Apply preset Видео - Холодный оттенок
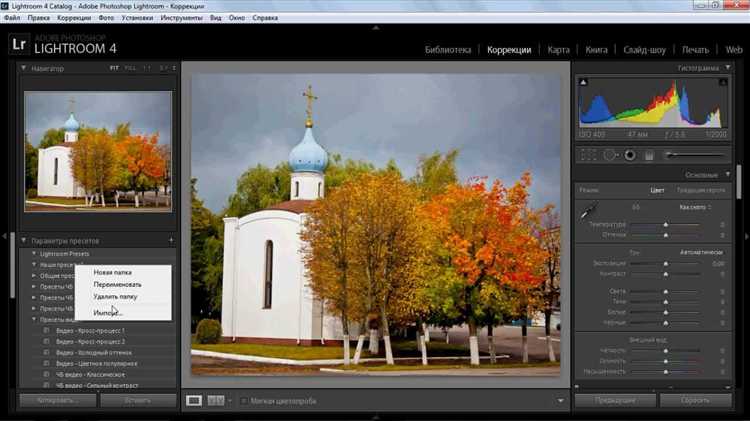Image resolution: width=750 pixels, height=421 pixels. [x=94, y=353]
